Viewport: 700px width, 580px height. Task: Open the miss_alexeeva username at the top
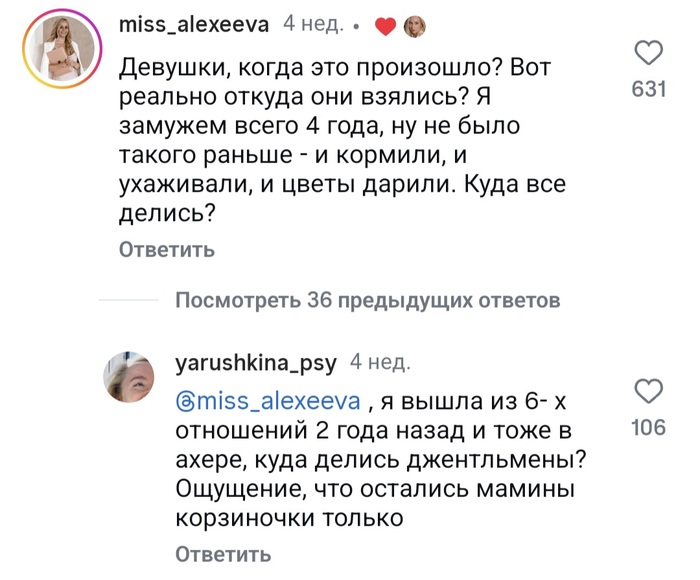pos(193,27)
